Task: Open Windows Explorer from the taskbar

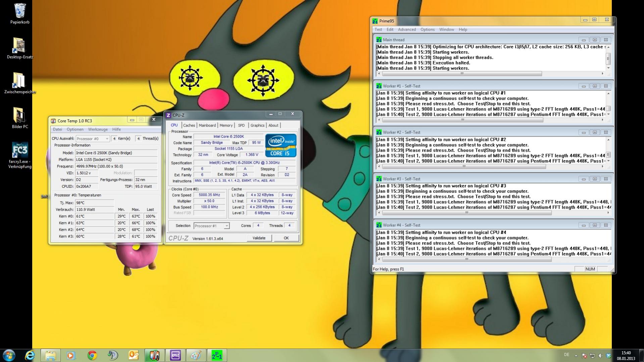Action: 50,355
